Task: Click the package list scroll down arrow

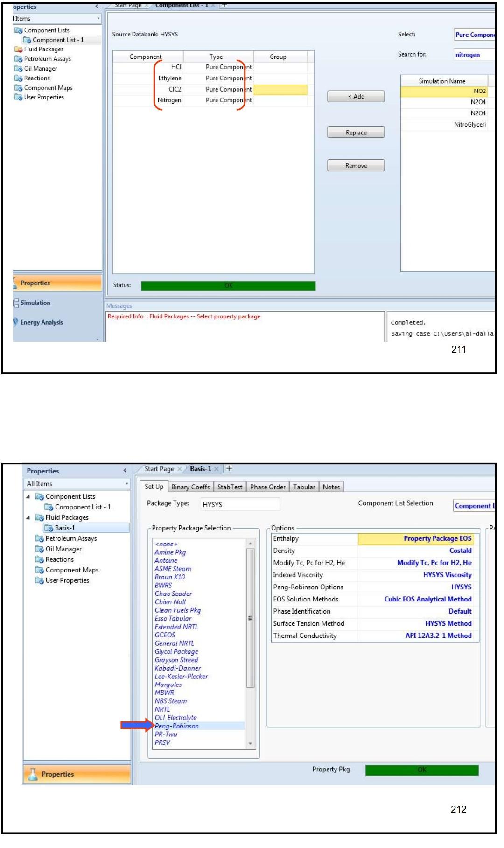Action: [x=250, y=744]
